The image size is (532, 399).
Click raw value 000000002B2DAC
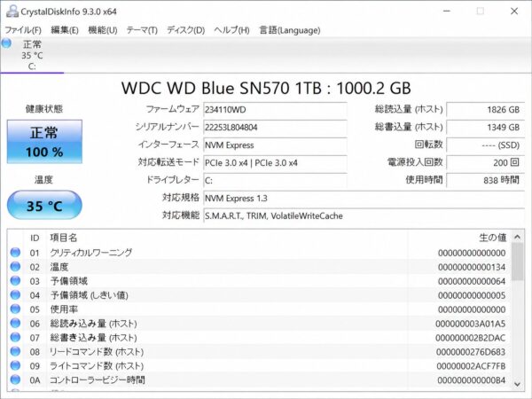tap(471, 338)
